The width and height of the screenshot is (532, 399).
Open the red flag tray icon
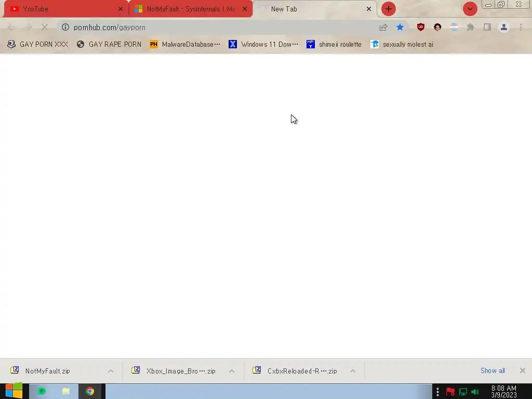pyautogui.click(x=450, y=392)
